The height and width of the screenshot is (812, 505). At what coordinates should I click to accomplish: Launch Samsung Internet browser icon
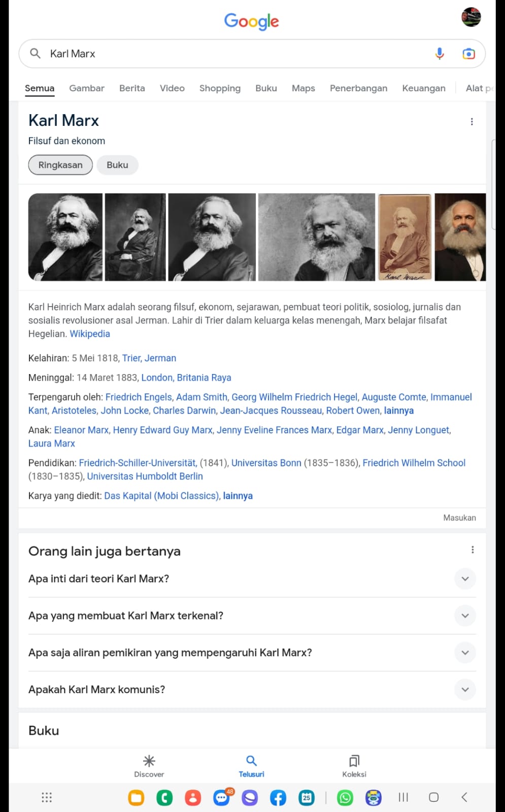point(250,798)
